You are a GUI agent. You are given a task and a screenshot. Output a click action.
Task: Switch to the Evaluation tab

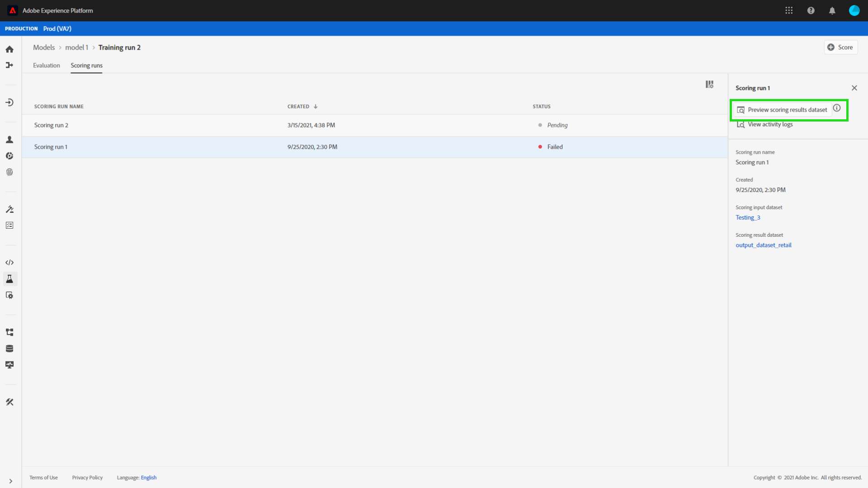[46, 66]
